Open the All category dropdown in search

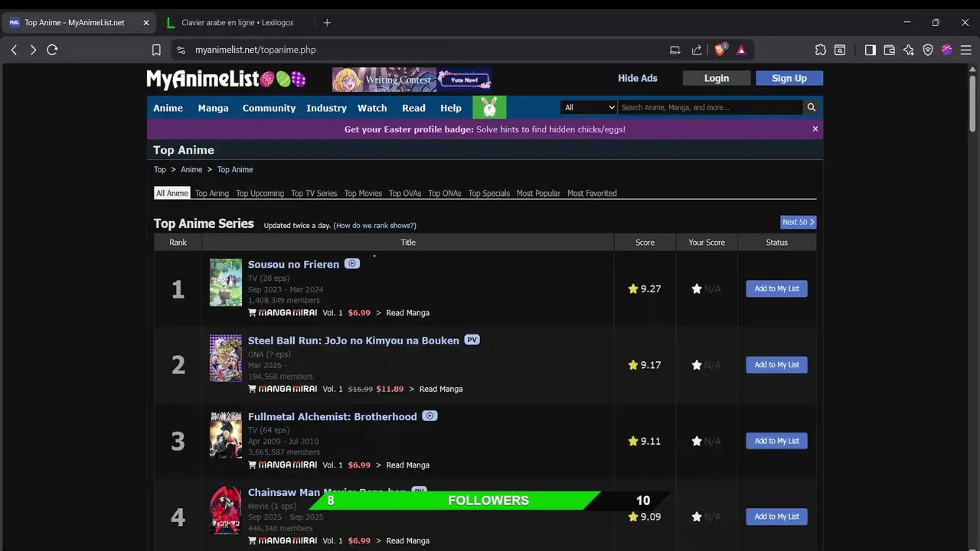pos(589,107)
